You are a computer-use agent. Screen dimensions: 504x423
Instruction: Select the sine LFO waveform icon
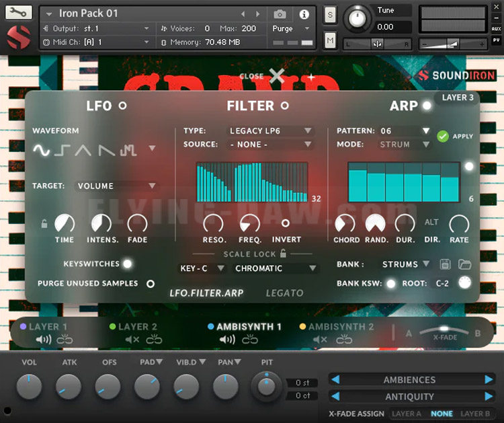42,150
